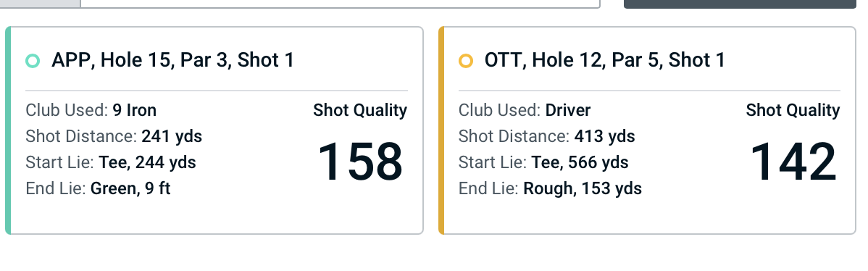Click the 241 yds shot distance value
The image size is (868, 271).
tap(172, 136)
